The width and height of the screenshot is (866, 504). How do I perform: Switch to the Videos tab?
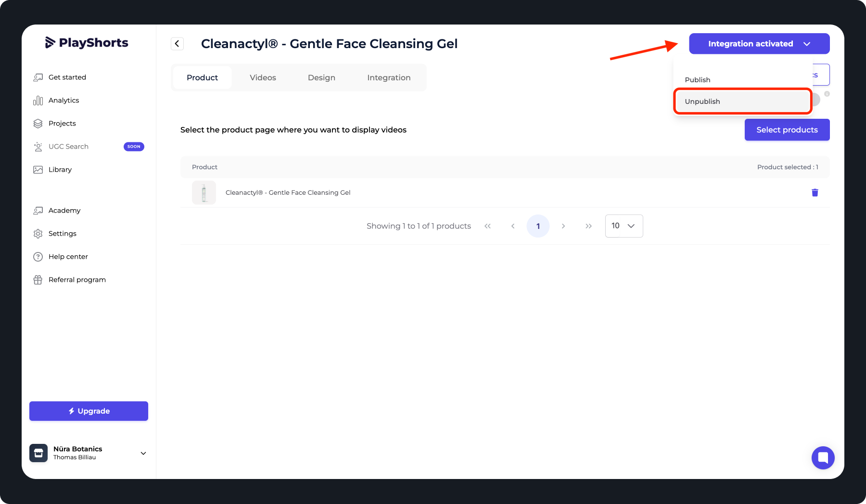click(263, 78)
